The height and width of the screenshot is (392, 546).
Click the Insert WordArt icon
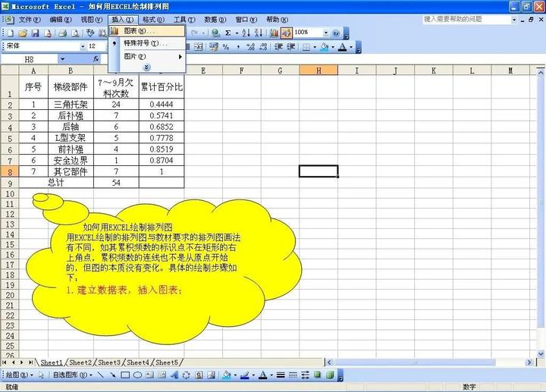tap(174, 375)
